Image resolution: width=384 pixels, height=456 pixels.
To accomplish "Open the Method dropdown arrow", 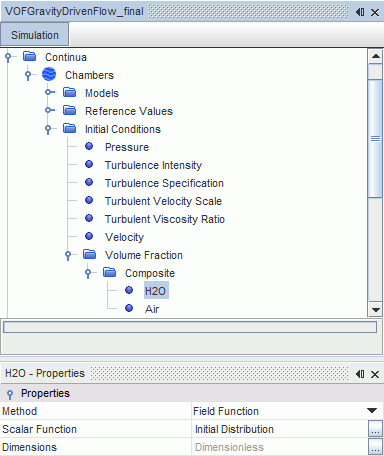I will (x=372, y=411).
